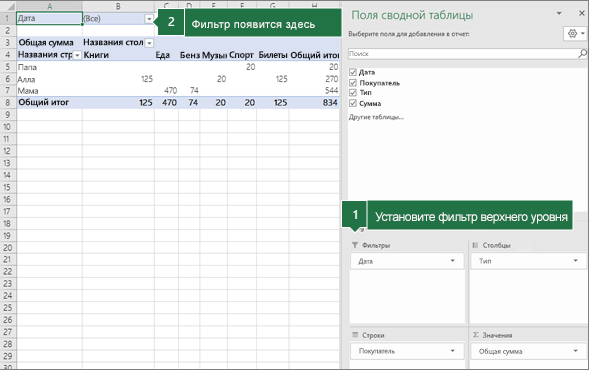Open the pivot fields panel gear settings

(x=575, y=34)
